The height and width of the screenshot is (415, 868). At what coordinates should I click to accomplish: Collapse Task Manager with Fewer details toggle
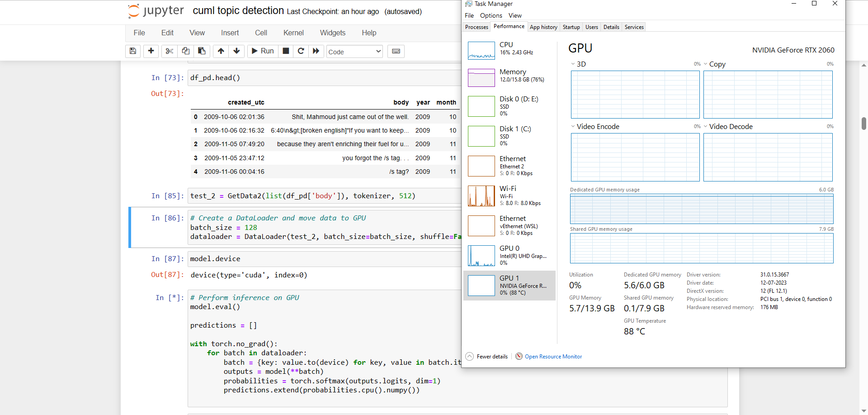click(x=486, y=356)
